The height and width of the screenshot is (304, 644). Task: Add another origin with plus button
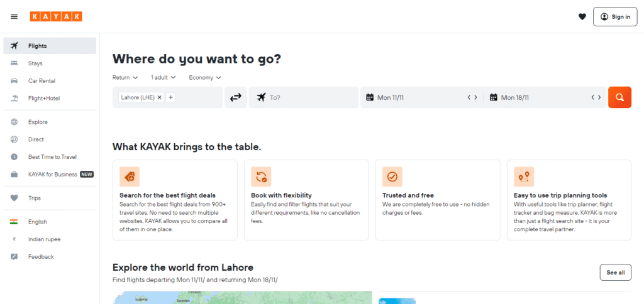pos(171,97)
